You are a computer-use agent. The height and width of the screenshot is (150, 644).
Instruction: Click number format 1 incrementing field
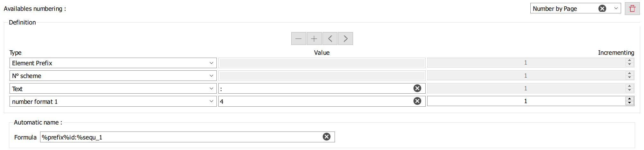pyautogui.click(x=525, y=101)
